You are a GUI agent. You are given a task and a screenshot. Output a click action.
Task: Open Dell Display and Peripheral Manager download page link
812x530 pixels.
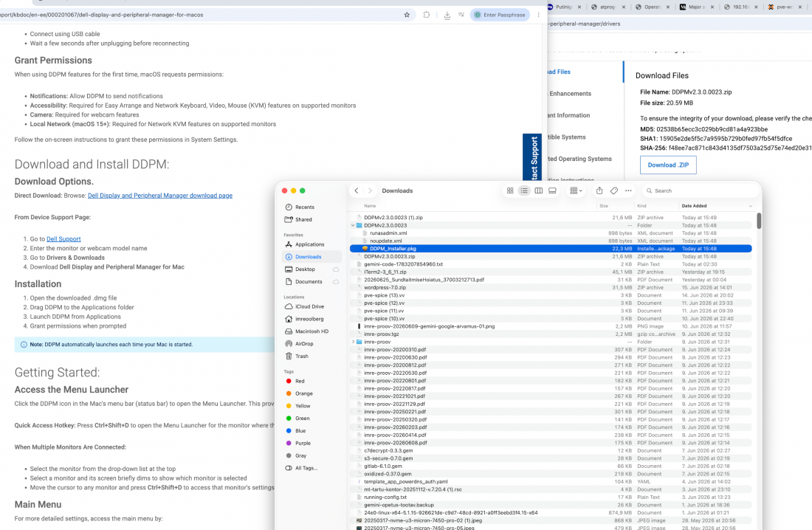(160, 196)
